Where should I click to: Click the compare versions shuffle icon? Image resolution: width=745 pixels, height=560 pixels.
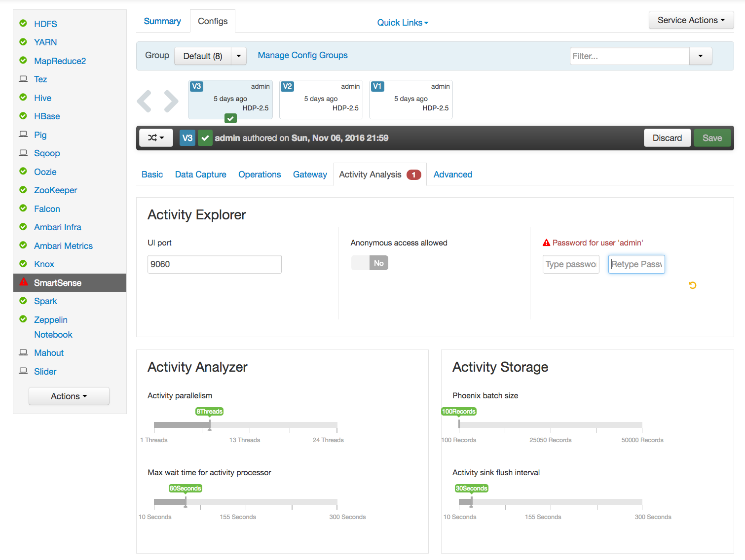coord(155,138)
